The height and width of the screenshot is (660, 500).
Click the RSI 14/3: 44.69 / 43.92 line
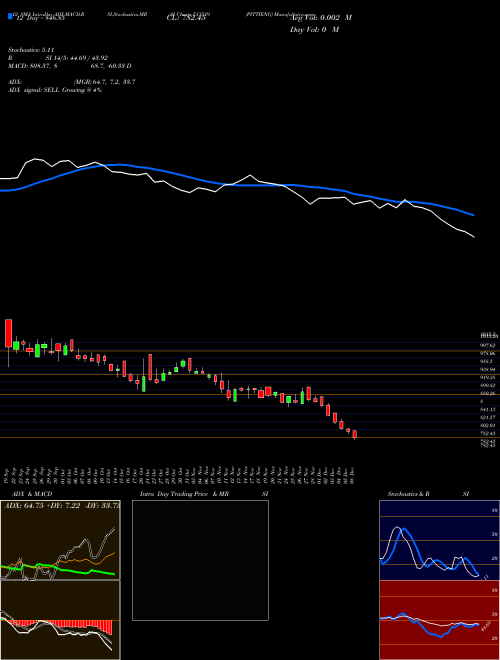[58, 58]
